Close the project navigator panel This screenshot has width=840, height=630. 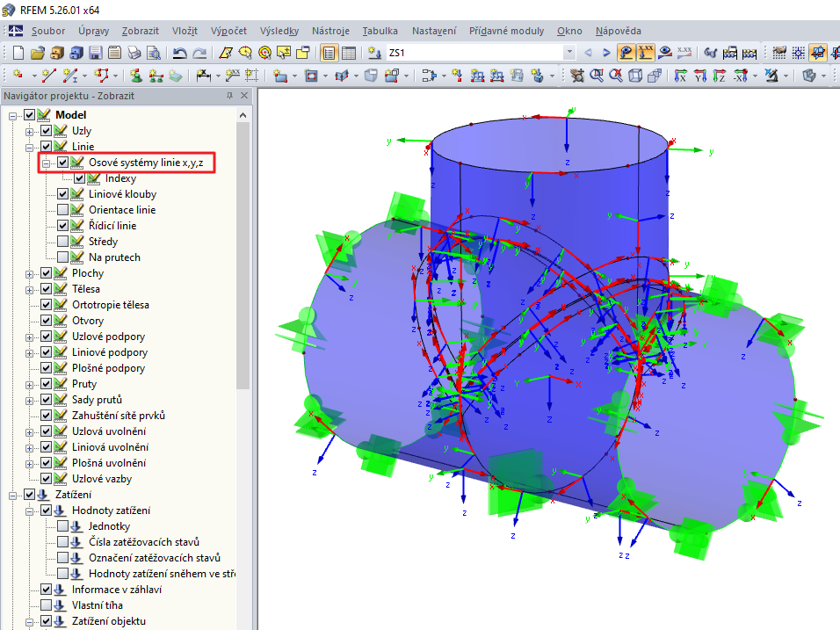(x=244, y=96)
